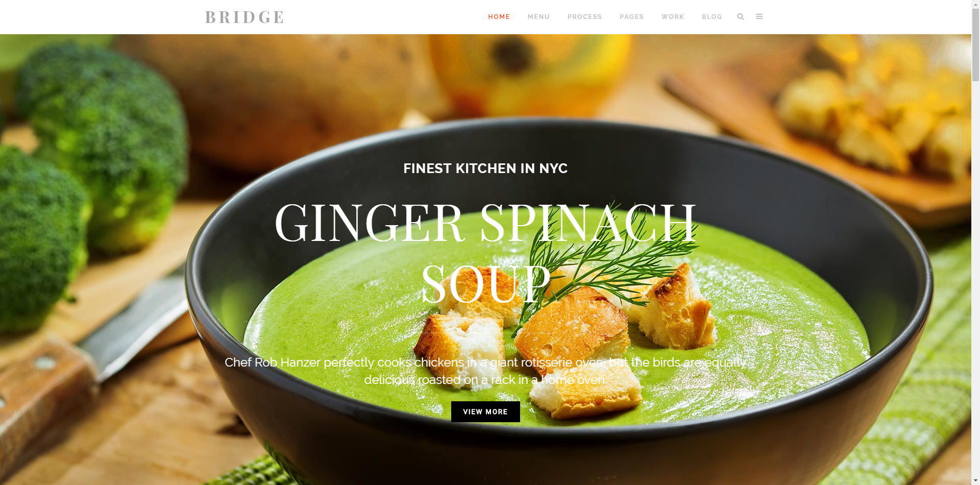Screen dimensions: 980x485
Task: Go to the HOME nav item
Action: coord(499,17)
